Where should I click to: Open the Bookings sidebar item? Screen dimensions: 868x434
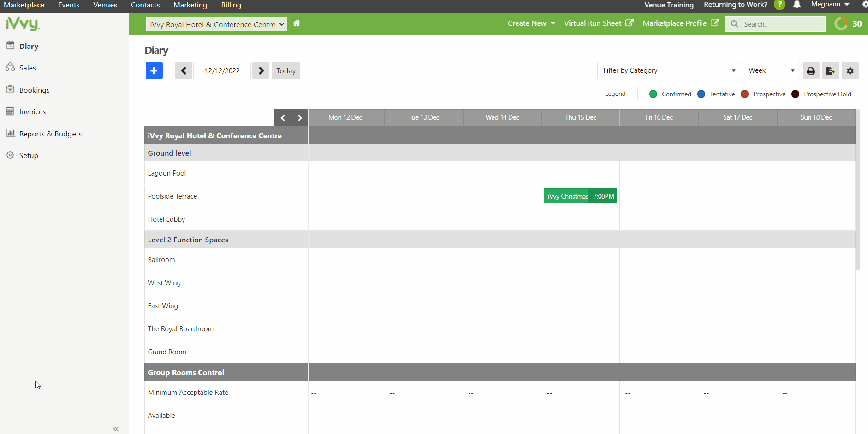click(x=34, y=90)
